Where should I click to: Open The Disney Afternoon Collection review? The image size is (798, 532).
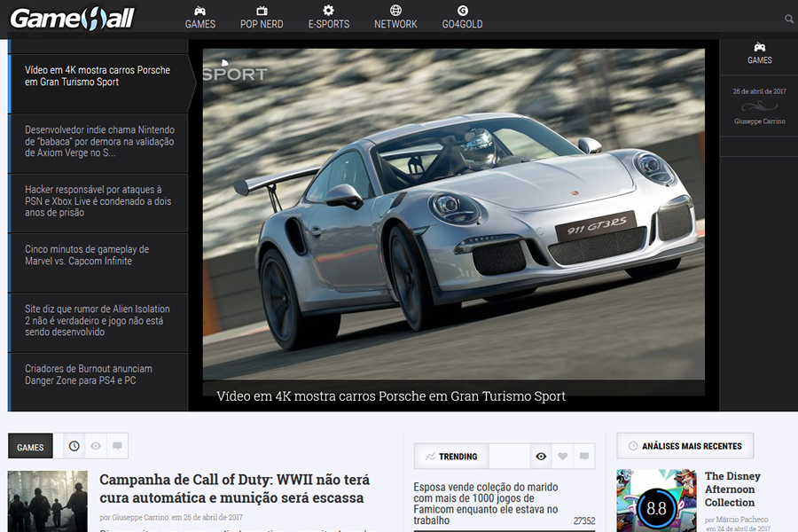pos(732,489)
